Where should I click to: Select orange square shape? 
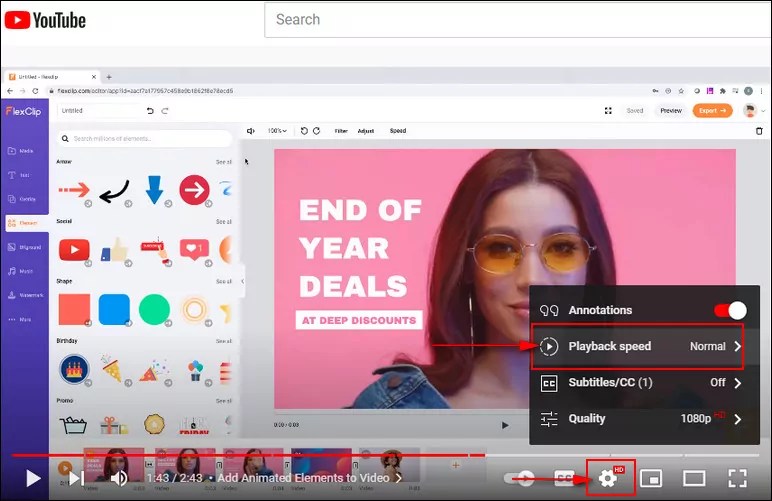click(x=74, y=310)
